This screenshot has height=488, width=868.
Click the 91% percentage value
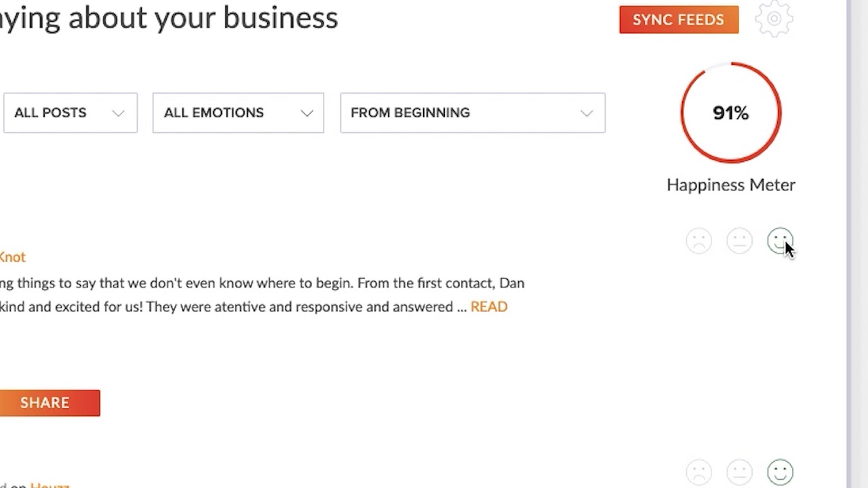click(x=731, y=113)
